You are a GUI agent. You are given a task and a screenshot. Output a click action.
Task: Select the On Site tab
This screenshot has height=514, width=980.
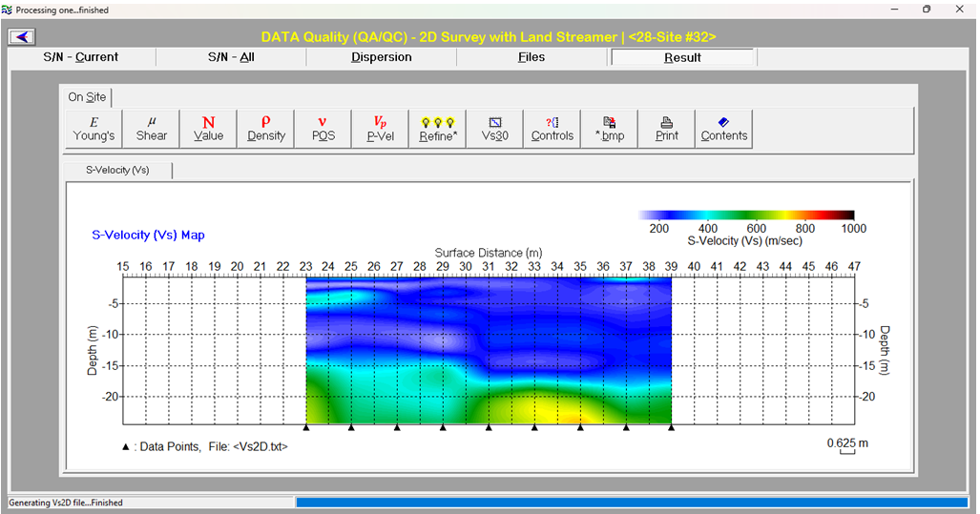(x=87, y=97)
